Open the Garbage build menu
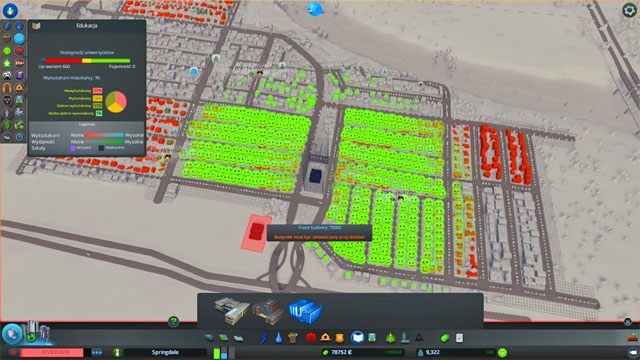This screenshot has height=360, width=640. click(x=293, y=338)
